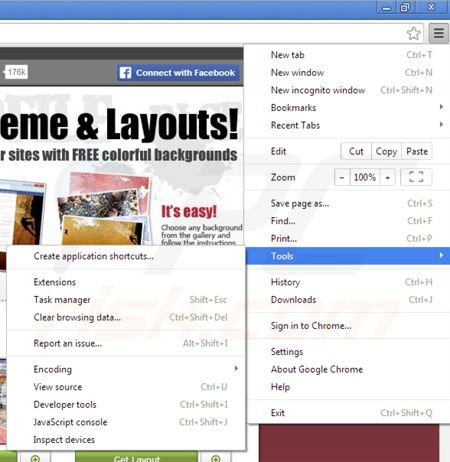
Task: Choose Exit to quit Chrome
Action: [x=347, y=413]
